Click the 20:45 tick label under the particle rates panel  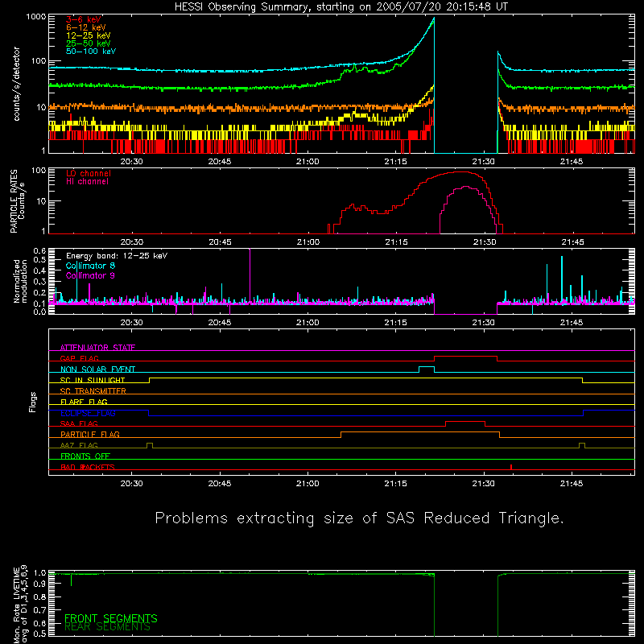pyautogui.click(x=220, y=242)
